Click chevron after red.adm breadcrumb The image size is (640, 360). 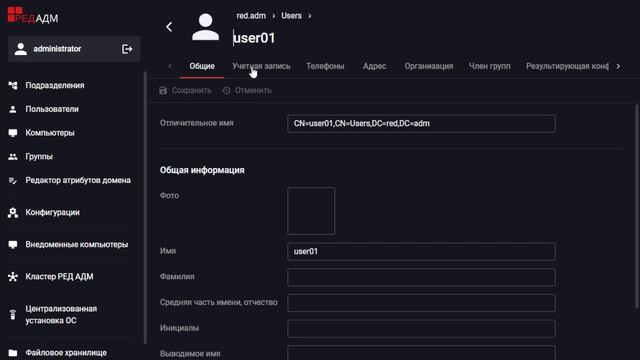tap(273, 16)
